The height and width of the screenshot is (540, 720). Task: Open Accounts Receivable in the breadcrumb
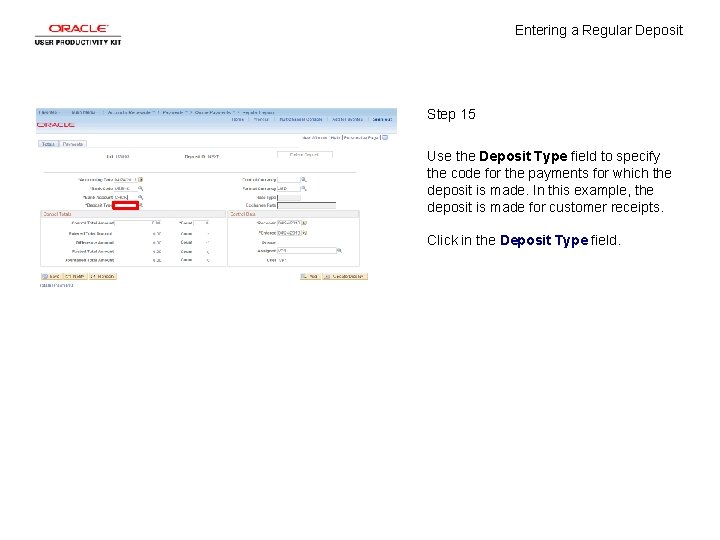[x=129, y=112]
